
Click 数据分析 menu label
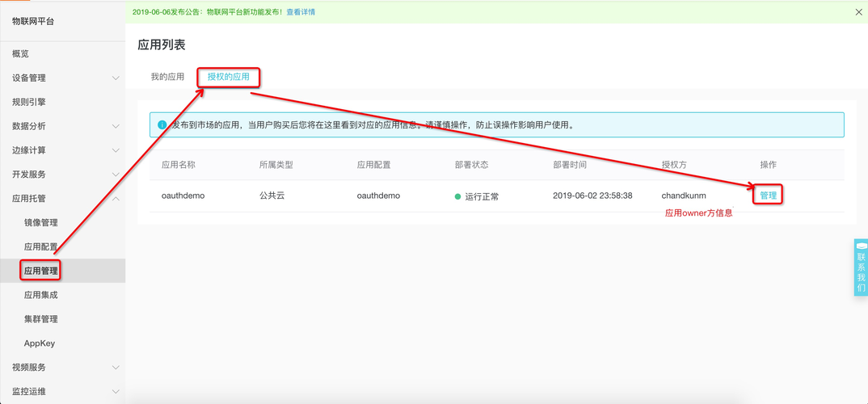29,126
